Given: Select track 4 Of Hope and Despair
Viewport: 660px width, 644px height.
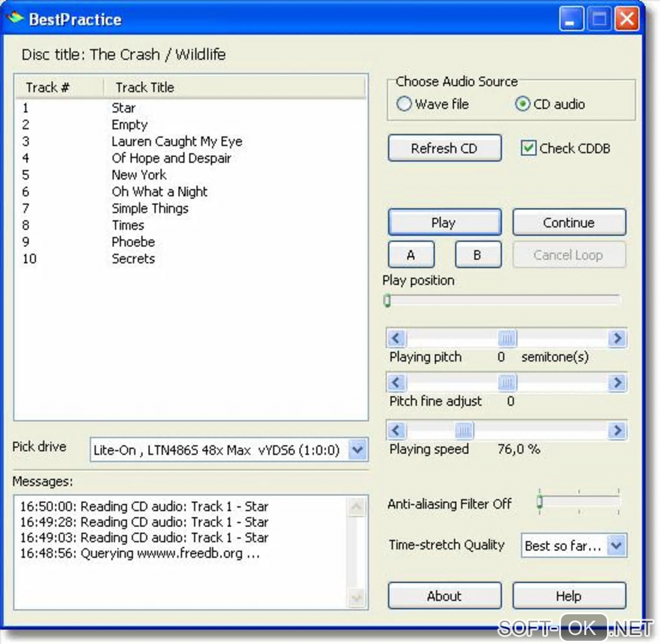Looking at the screenshot, I should click(x=190, y=158).
